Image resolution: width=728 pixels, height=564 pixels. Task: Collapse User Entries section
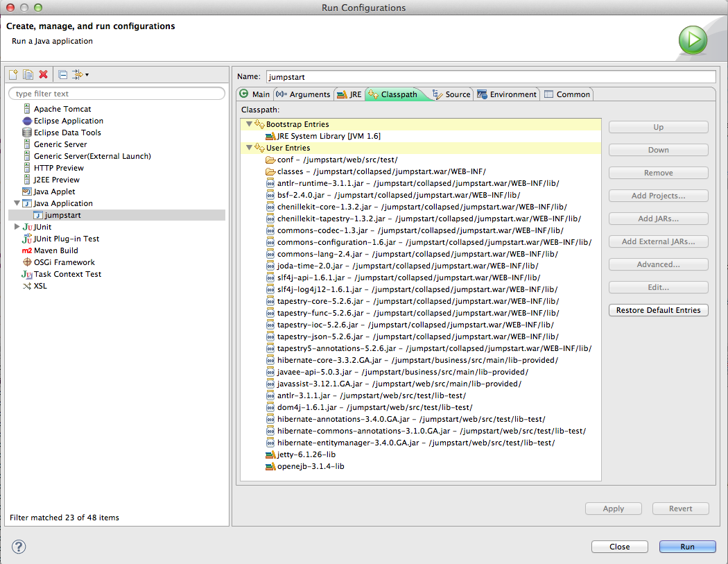249,148
